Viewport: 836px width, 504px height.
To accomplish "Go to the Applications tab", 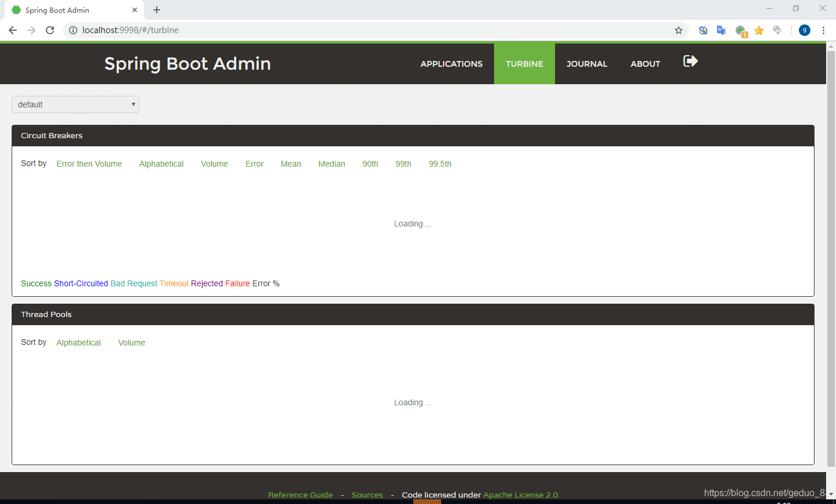I will (452, 64).
